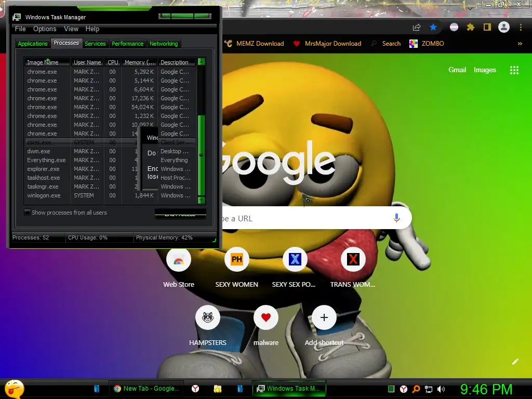
Task: Click the smiley face Start button
Action: (x=14, y=389)
